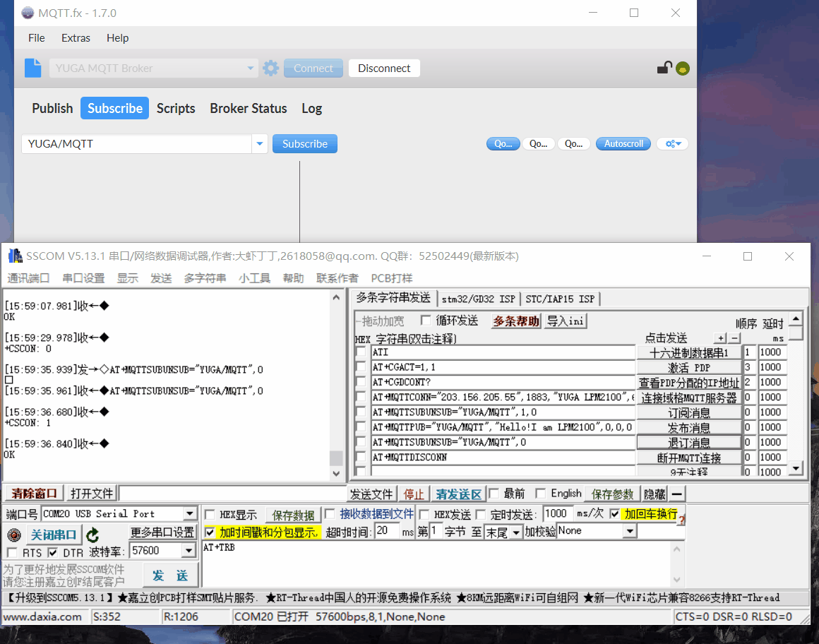Uncheck 加时间戳和分包显示 option
Screen dimensions: 819x644
[x=210, y=531]
